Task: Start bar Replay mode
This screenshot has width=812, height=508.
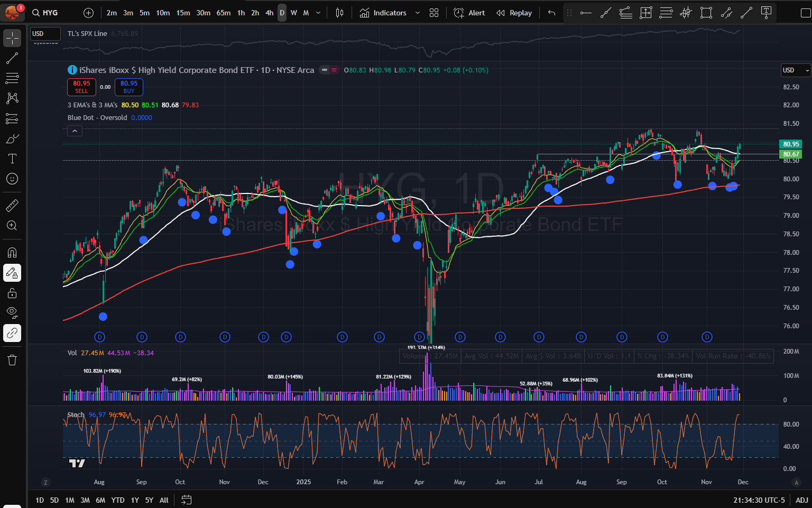Action: tap(514, 13)
